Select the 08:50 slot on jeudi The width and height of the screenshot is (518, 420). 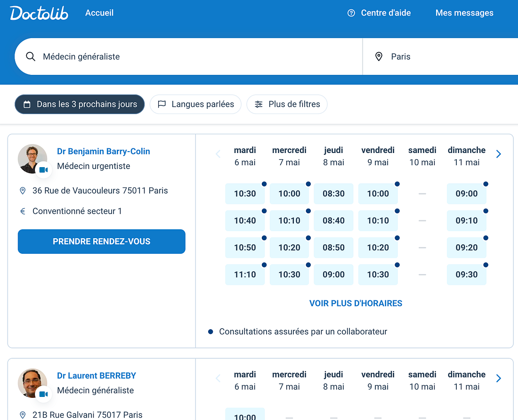click(334, 248)
